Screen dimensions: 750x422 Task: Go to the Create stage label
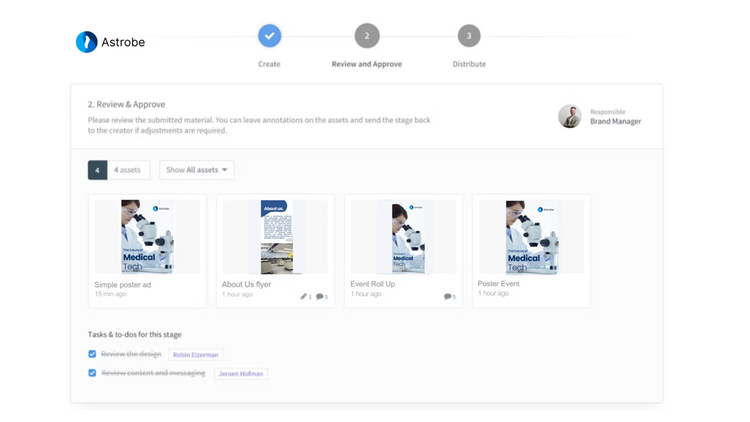pyautogui.click(x=269, y=64)
